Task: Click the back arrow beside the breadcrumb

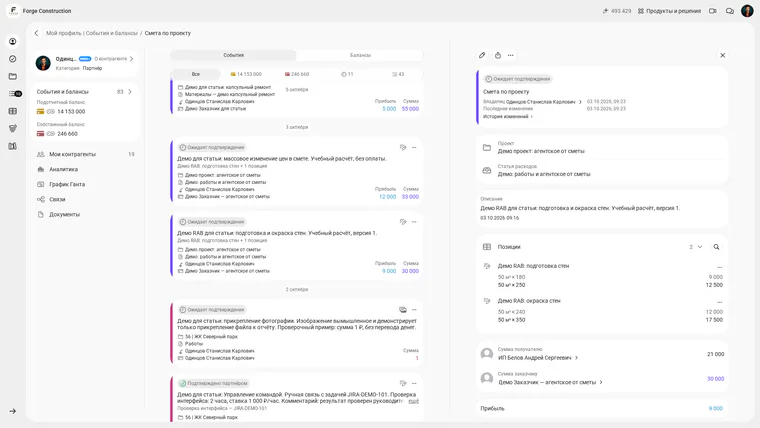Action: (36, 33)
